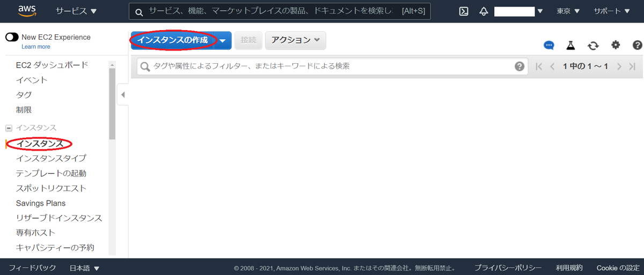Screen dimensions: 644x275
Task: Open the サービス dropdown menu
Action: tap(76, 11)
